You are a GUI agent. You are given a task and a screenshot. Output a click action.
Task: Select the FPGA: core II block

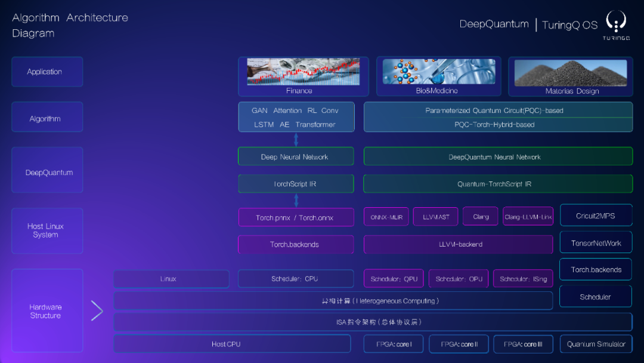click(459, 344)
